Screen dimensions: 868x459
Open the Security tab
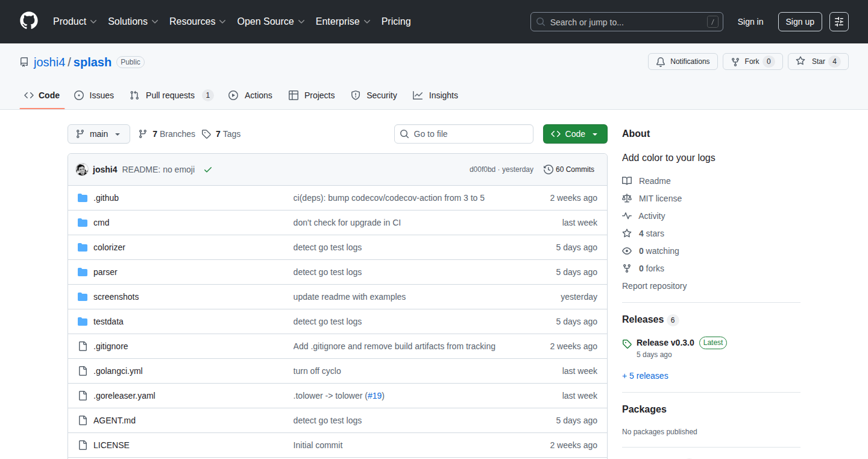(x=374, y=95)
